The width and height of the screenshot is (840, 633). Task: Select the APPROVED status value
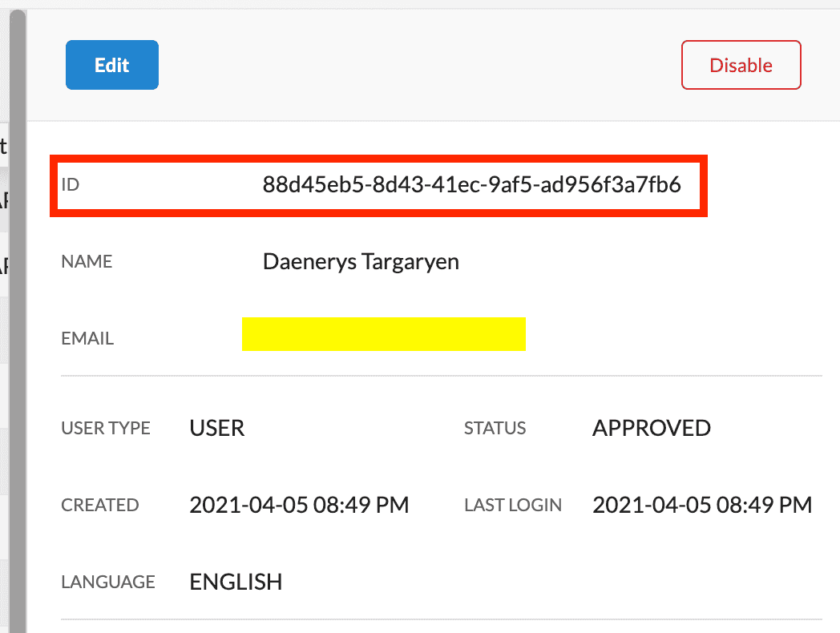point(651,429)
